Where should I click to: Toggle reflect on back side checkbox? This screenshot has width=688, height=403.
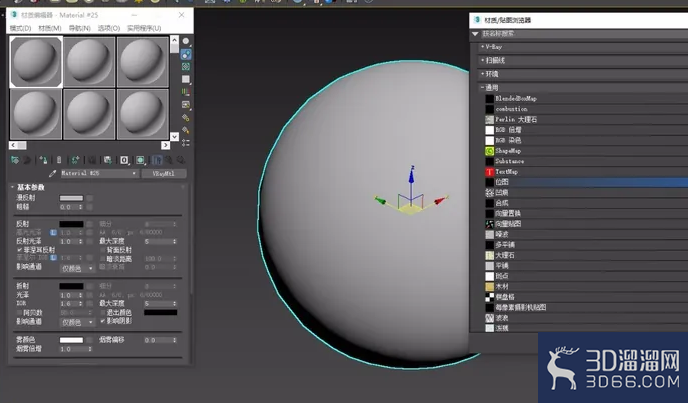tap(103, 250)
